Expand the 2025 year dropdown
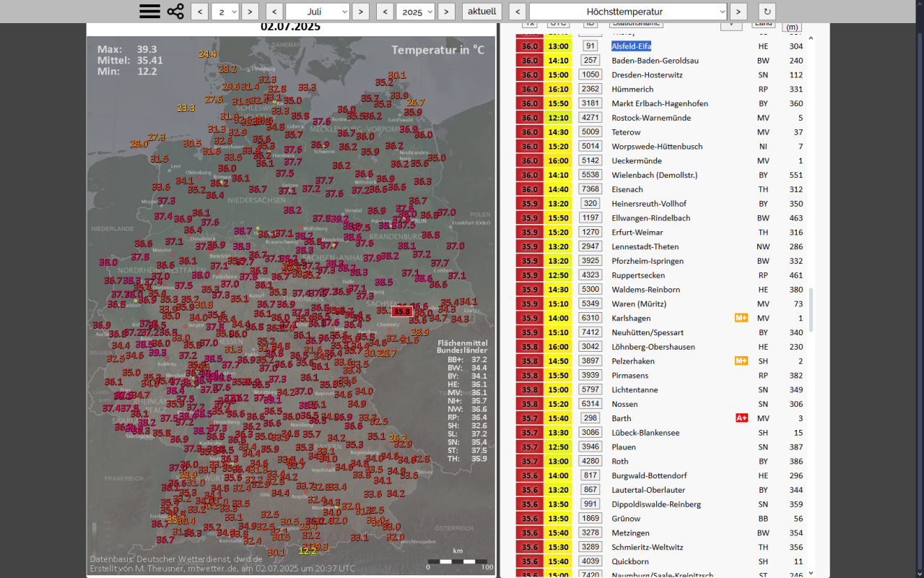Screen dimensions: 924x578 416,12
